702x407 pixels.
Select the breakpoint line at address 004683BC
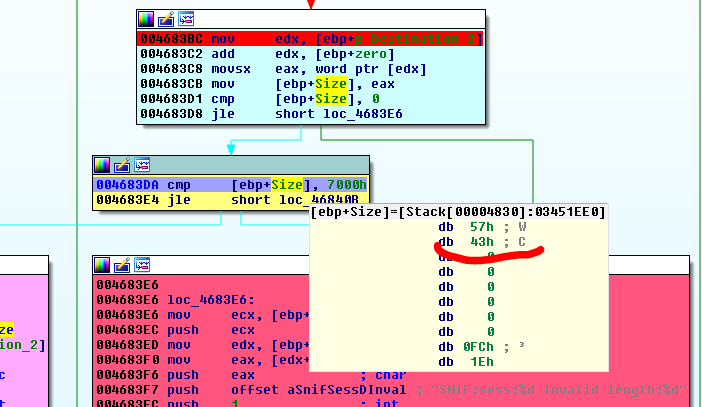coord(310,39)
